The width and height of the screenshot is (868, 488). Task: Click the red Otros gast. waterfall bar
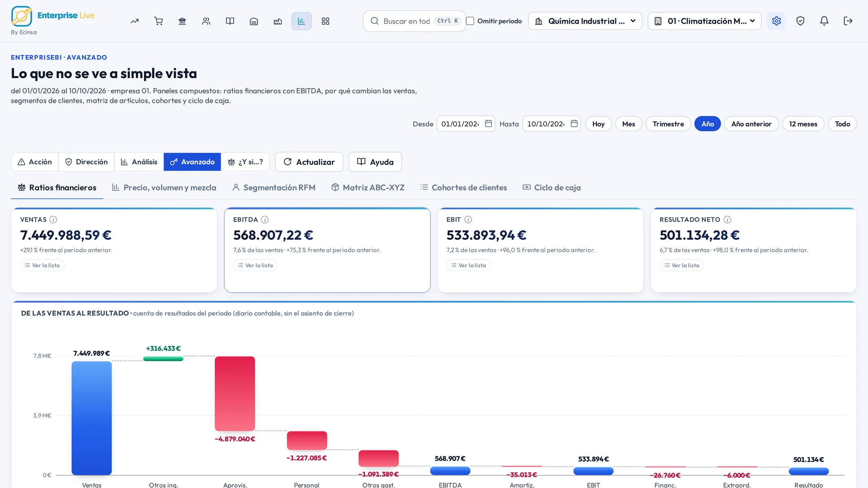click(379, 458)
